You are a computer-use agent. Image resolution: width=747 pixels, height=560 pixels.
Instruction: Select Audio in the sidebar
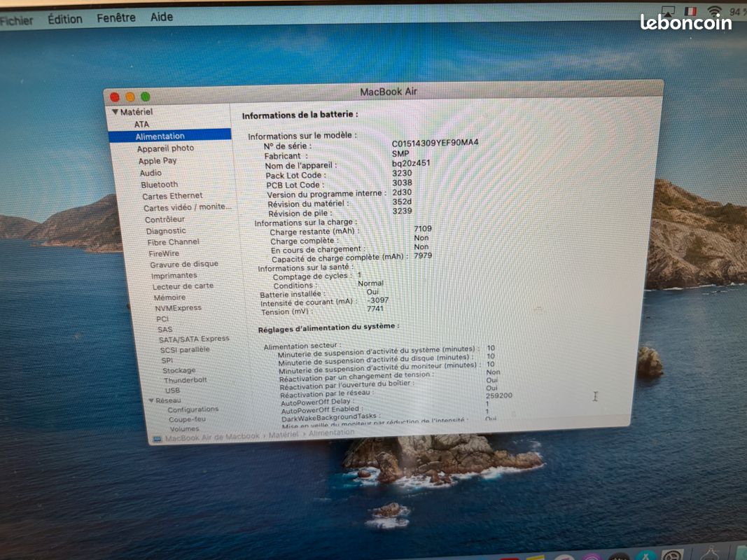point(151,173)
